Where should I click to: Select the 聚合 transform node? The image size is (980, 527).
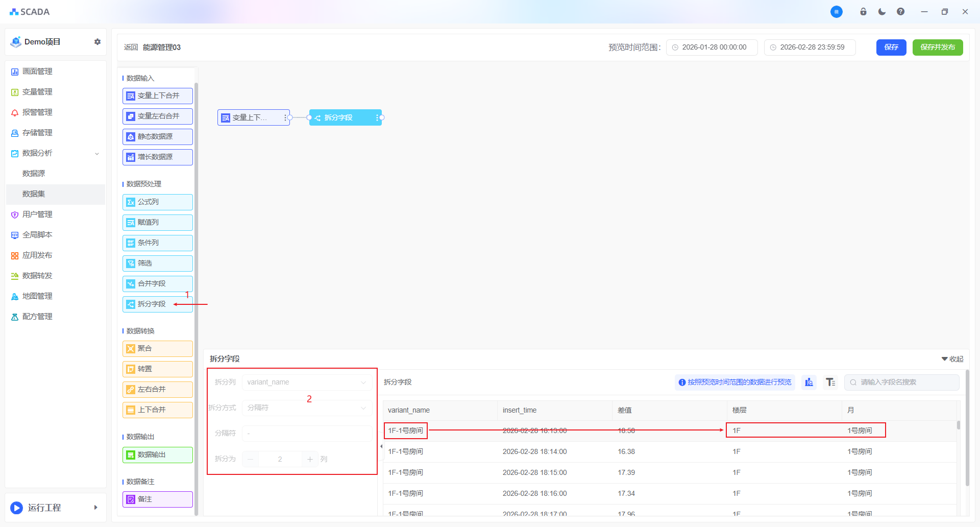[x=157, y=349]
